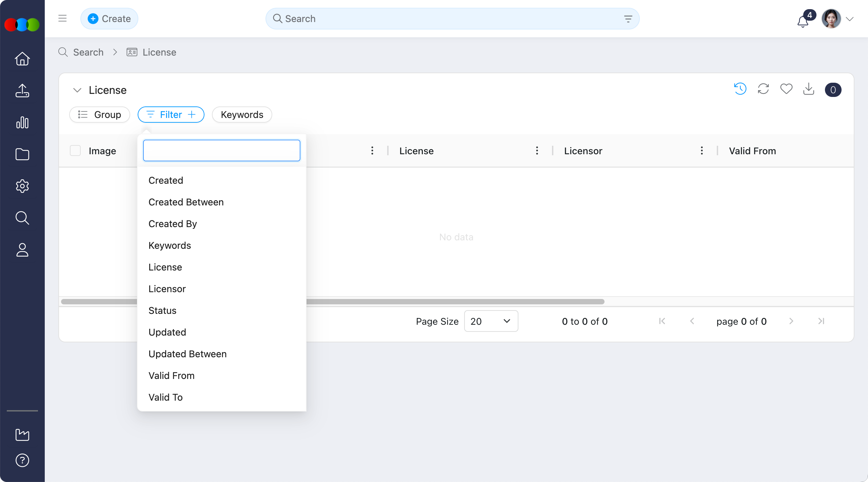Click the download export icon
Screen dimensions: 868x482
point(809,89)
